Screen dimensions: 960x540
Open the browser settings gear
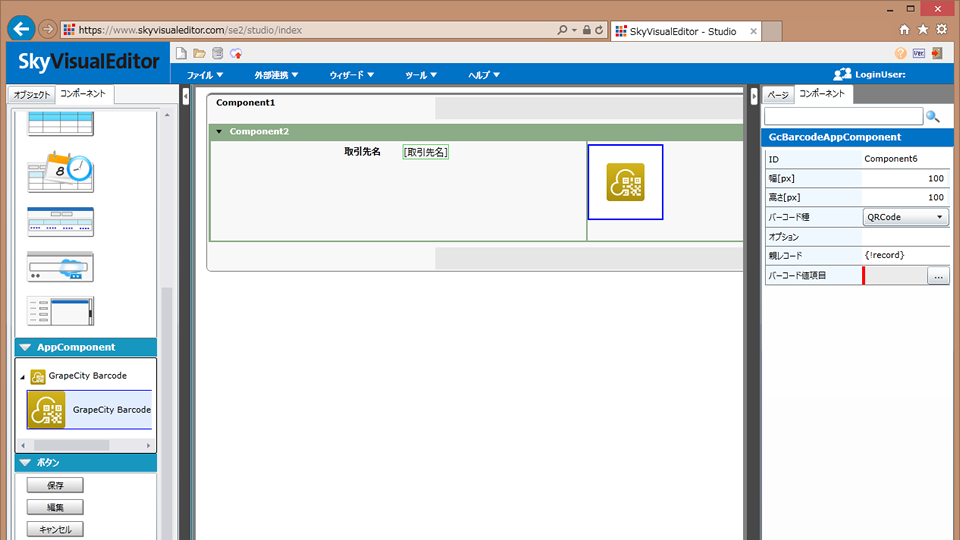(x=942, y=29)
